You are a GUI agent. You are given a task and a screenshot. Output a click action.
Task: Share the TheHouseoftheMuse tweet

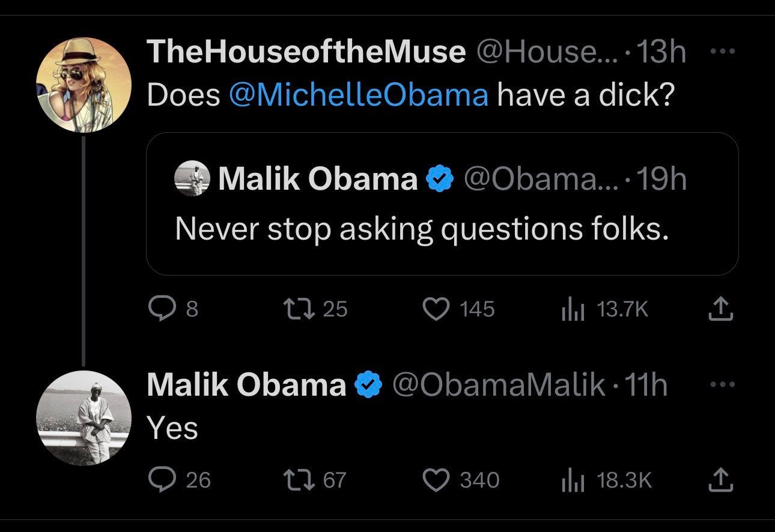[x=722, y=310]
